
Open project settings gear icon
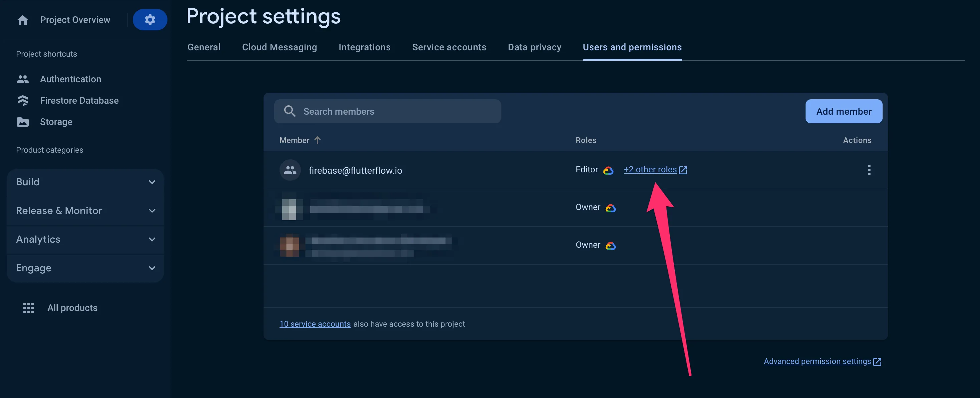[x=150, y=19]
